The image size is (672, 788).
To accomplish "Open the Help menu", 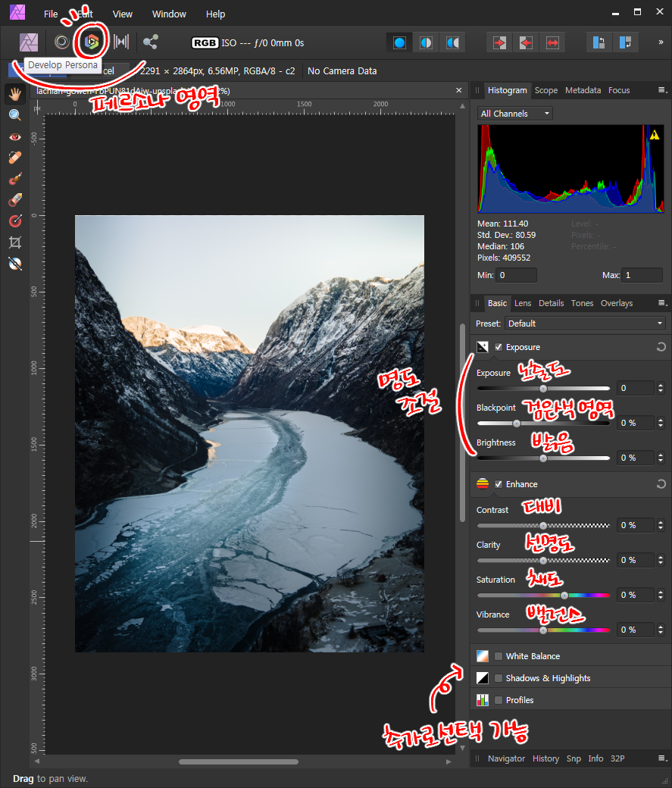I will pyautogui.click(x=216, y=14).
